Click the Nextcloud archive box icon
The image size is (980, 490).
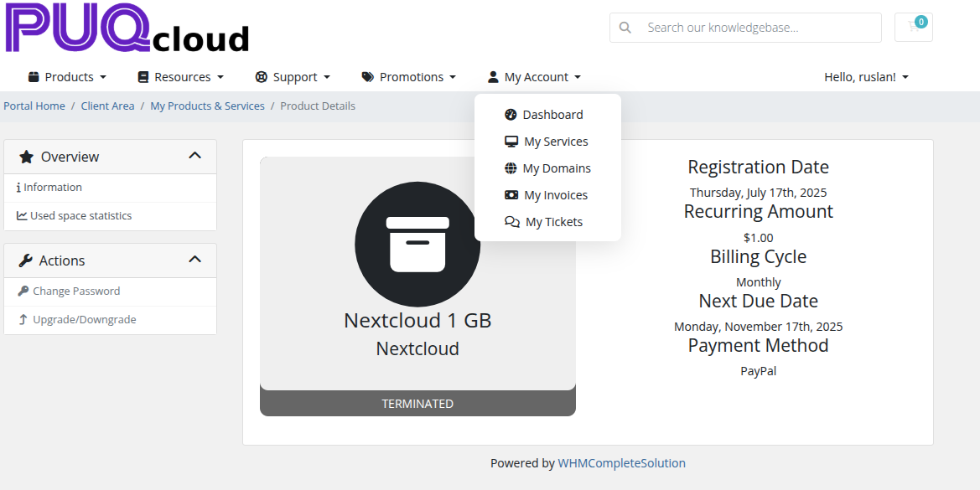click(417, 244)
